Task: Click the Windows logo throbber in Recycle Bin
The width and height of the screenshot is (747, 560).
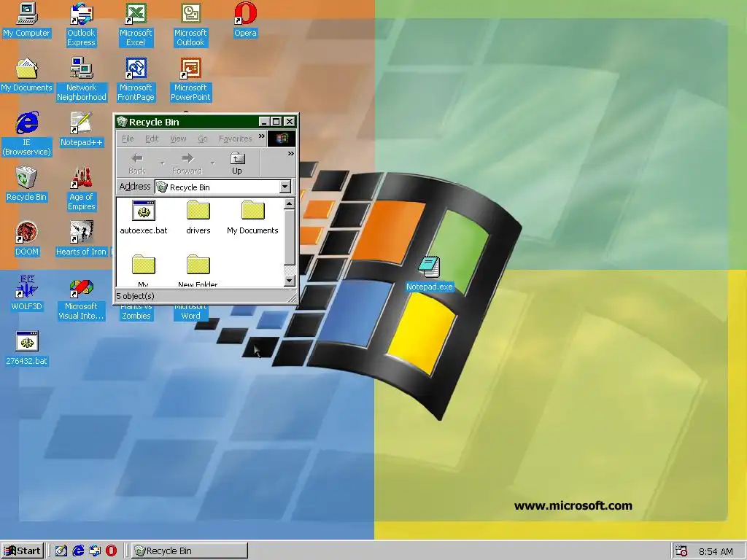Action: click(282, 139)
